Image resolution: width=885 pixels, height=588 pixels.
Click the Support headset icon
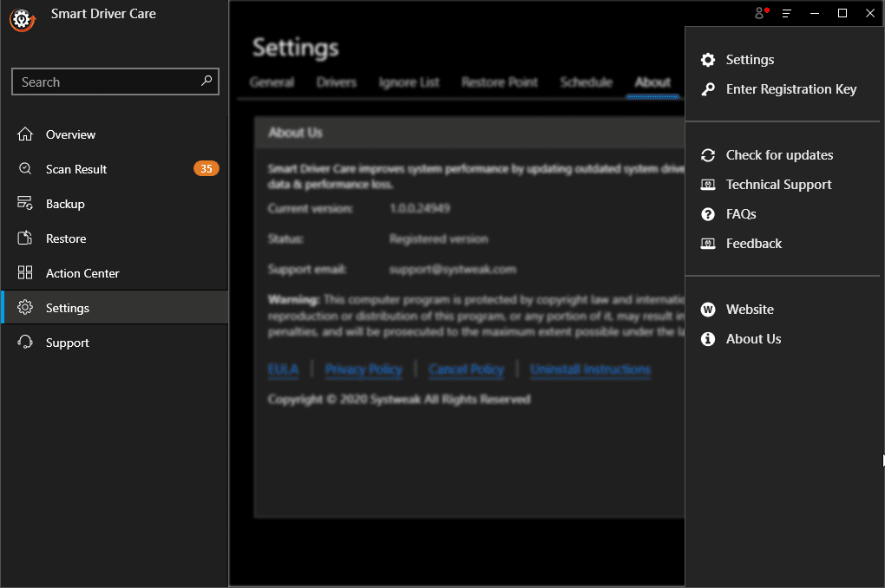pos(25,342)
